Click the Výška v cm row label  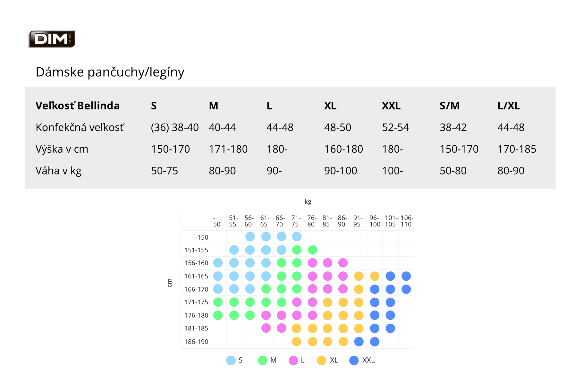coord(62,149)
